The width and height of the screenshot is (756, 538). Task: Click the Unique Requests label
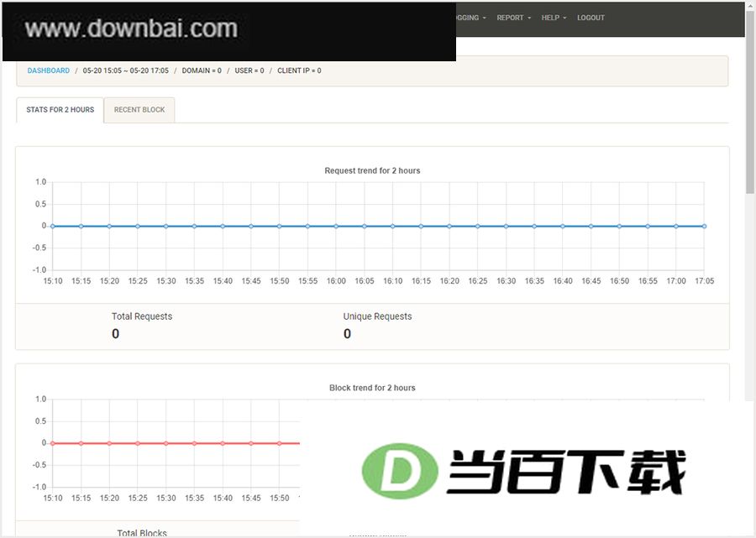pyautogui.click(x=377, y=316)
